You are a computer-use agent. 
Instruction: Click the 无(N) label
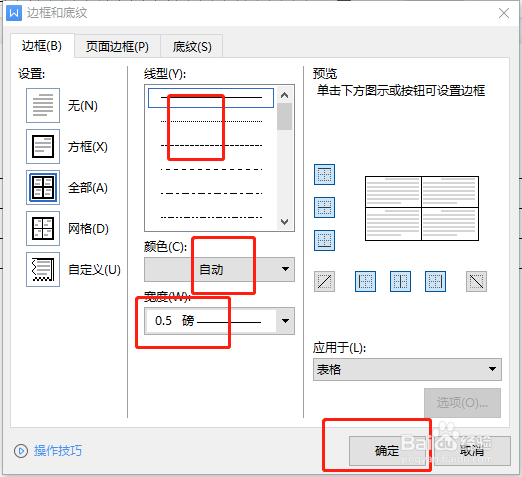[x=83, y=106]
